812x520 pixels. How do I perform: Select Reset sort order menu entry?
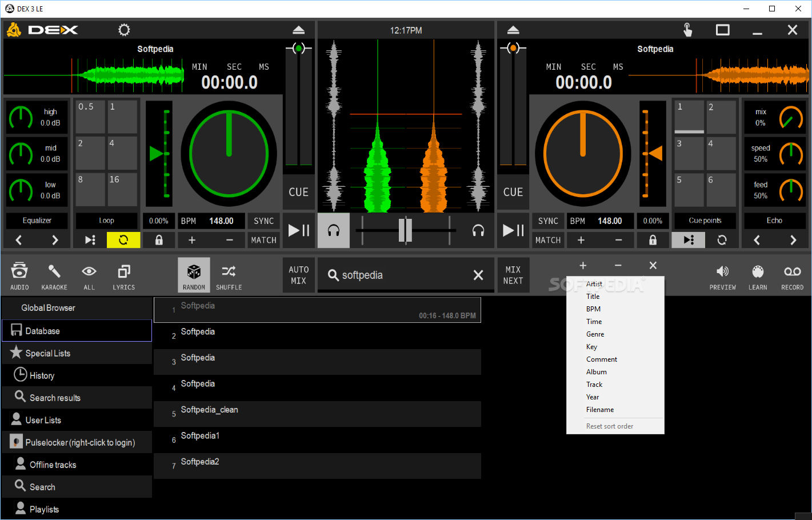[x=609, y=426]
